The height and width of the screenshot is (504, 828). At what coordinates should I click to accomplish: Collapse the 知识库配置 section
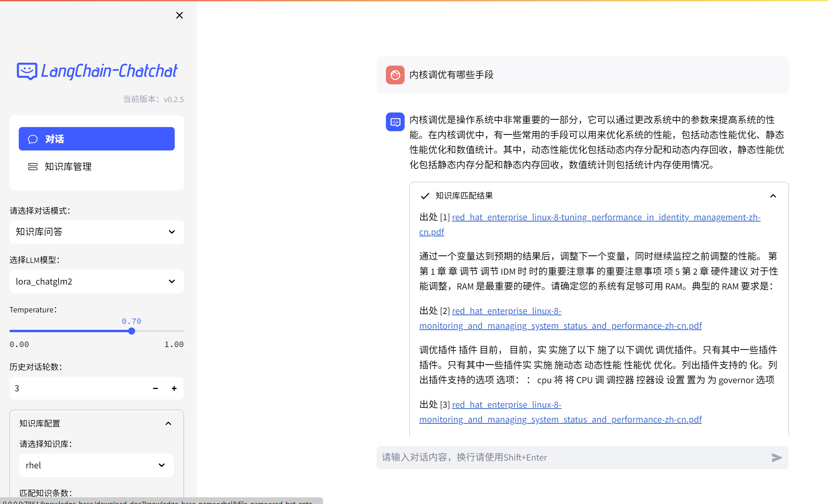pos(168,423)
